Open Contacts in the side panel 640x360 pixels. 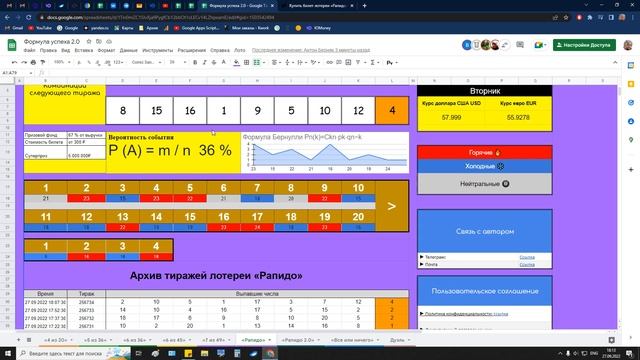631,122
